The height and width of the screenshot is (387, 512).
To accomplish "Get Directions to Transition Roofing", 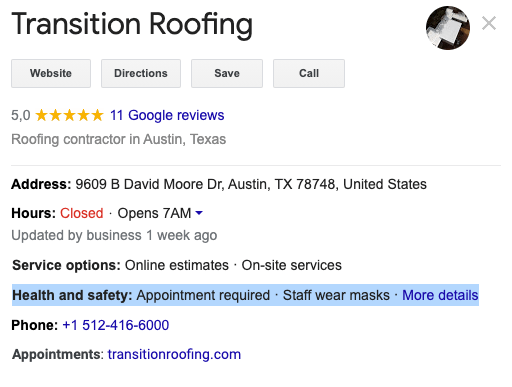I will point(141,73).
